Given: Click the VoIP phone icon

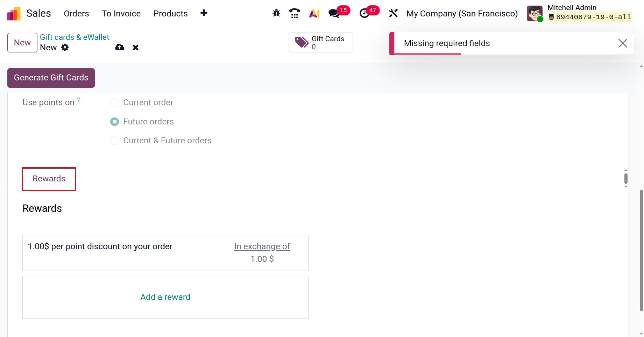Looking at the screenshot, I should click(295, 13).
